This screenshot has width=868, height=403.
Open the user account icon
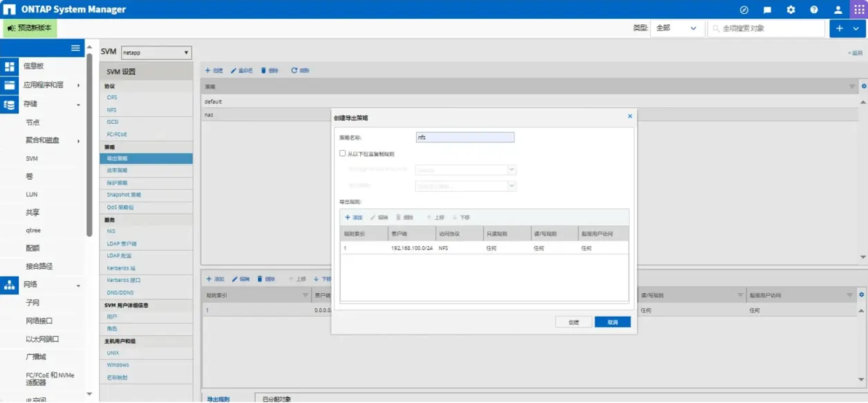point(838,10)
